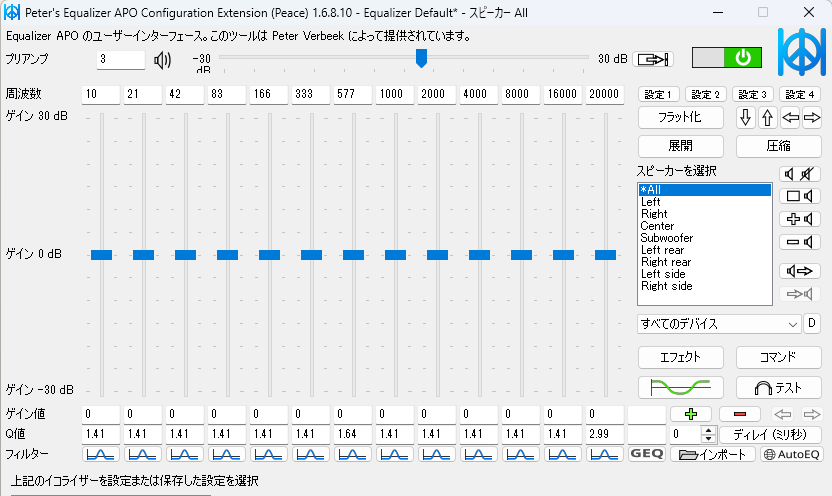This screenshot has height=496, width=832.
Task: Click filter type icon under 83 Hz band
Action: coord(227,454)
